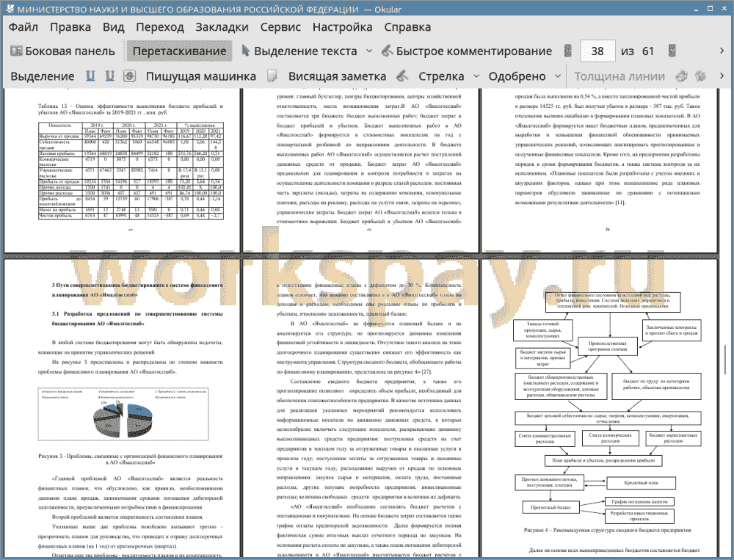This screenshot has width=734, height=560.
Task: Open the Закладки menu
Action: (222, 27)
